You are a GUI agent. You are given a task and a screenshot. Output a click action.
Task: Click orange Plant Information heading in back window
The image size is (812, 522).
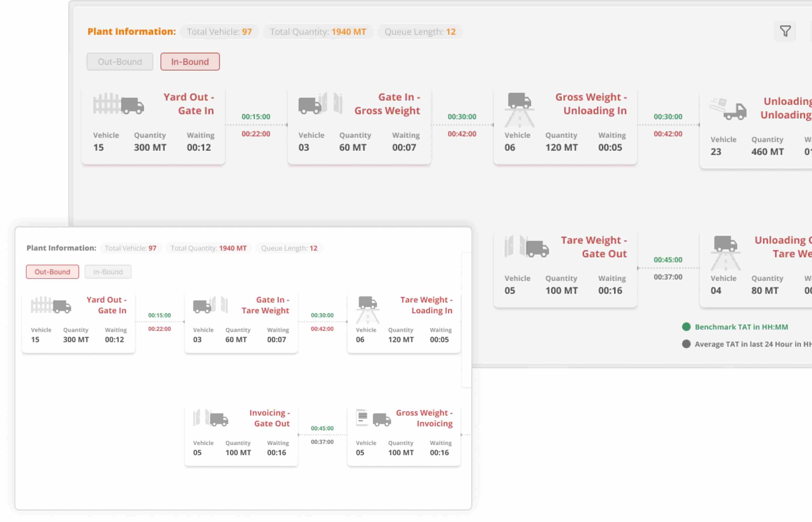(x=132, y=31)
